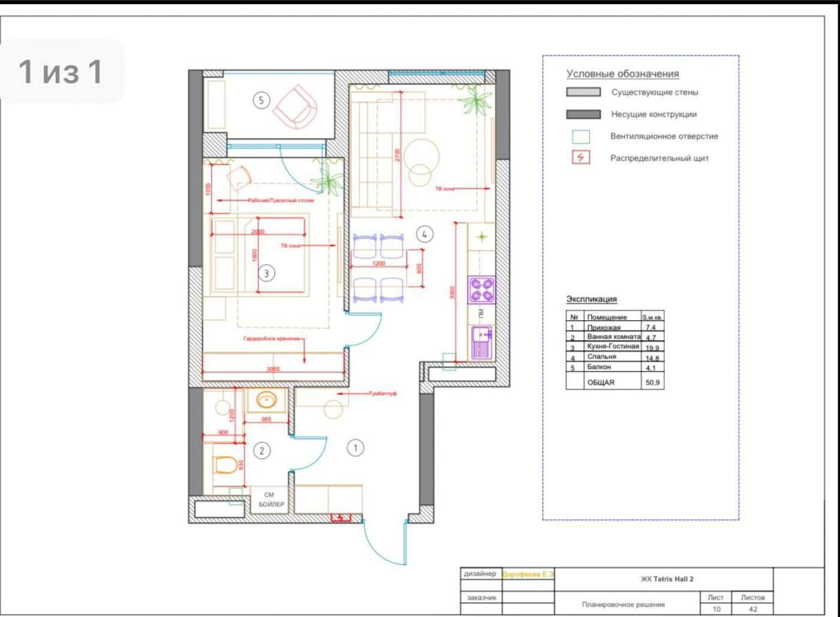Click the "1 из 1" page indicator
Image resolution: width=840 pixels, height=617 pixels.
[61, 71]
